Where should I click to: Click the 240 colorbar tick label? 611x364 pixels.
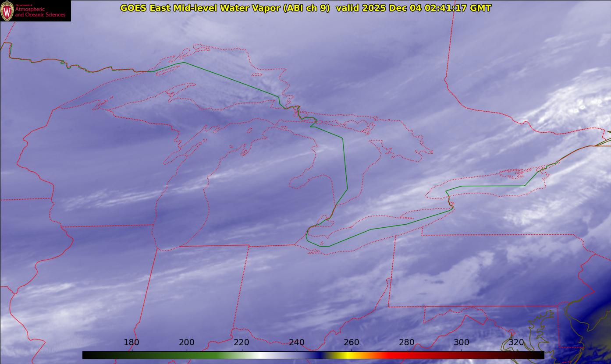pyautogui.click(x=297, y=342)
